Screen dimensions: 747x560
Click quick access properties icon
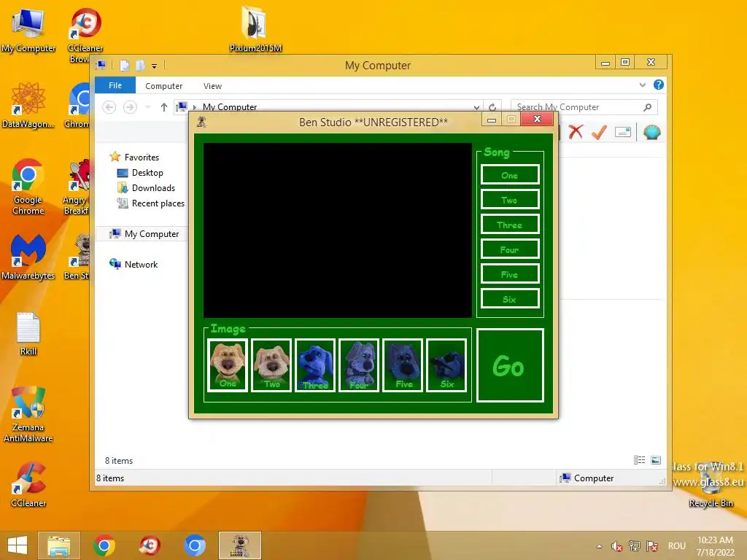click(124, 65)
